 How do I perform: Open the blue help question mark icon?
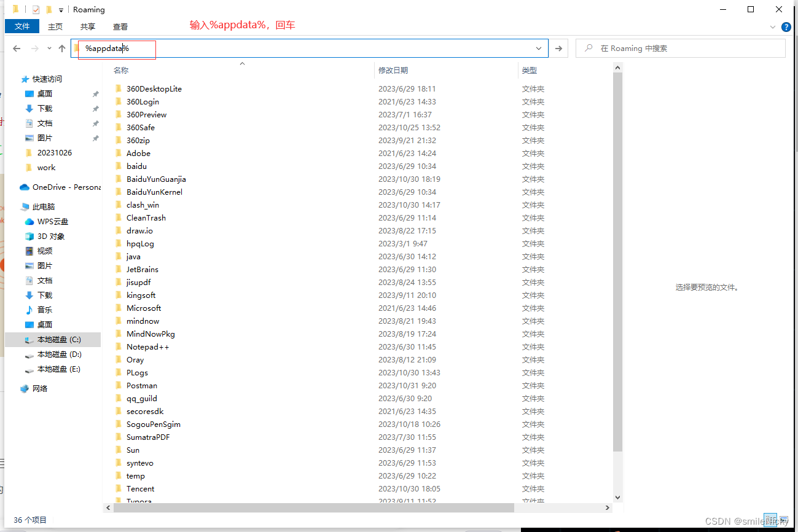coord(786,27)
